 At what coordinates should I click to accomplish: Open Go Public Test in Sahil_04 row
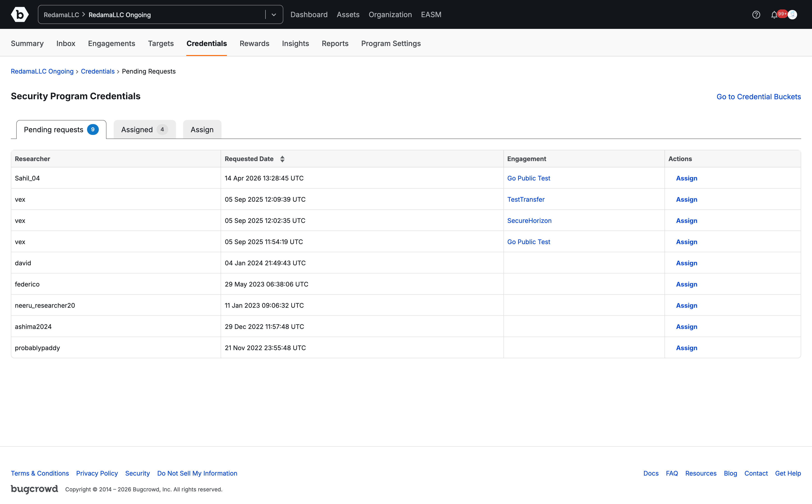click(528, 178)
